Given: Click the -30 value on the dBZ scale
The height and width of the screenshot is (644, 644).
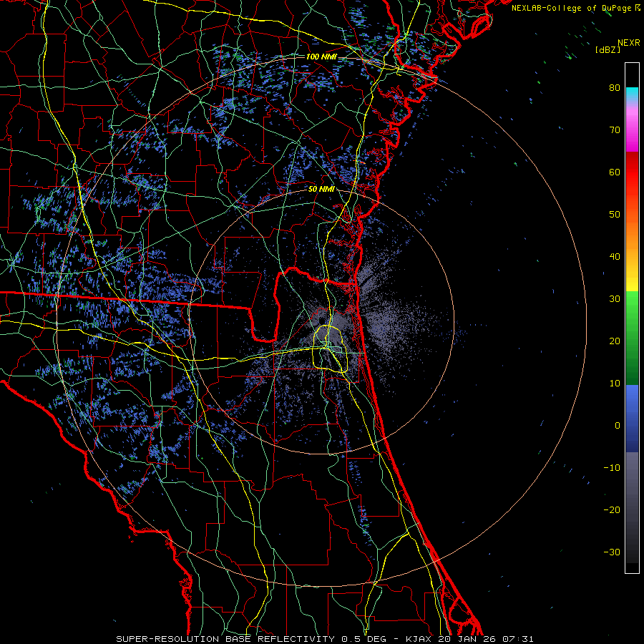Looking at the screenshot, I should (612, 552).
